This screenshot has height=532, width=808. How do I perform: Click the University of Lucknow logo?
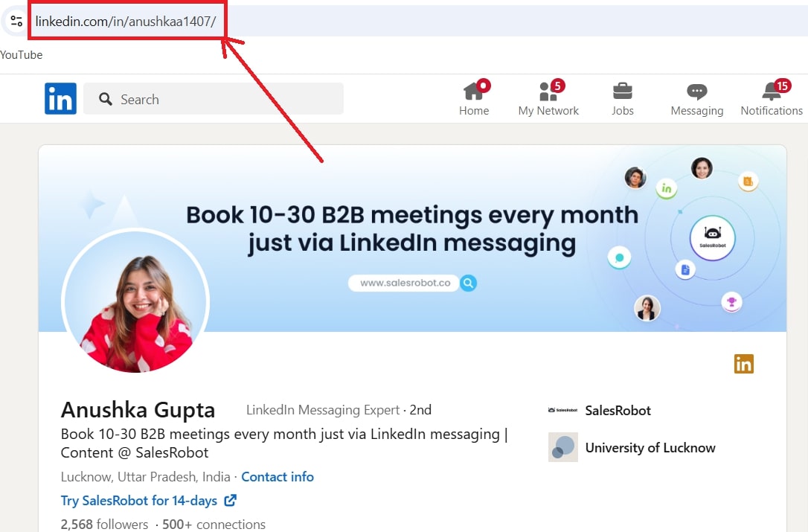(563, 447)
